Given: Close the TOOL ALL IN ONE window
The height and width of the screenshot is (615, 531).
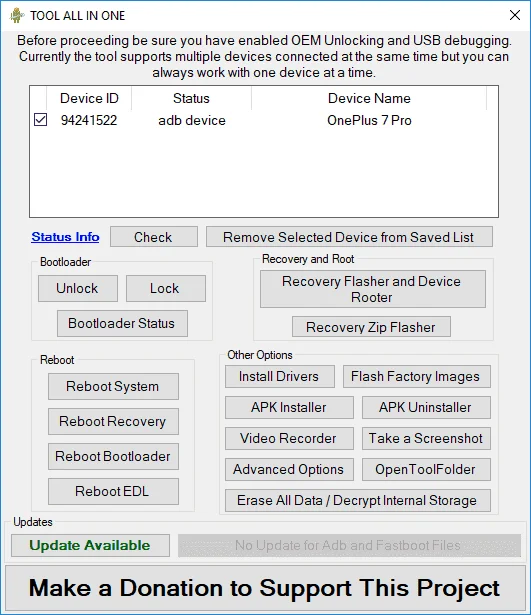Looking at the screenshot, I should pyautogui.click(x=515, y=15).
